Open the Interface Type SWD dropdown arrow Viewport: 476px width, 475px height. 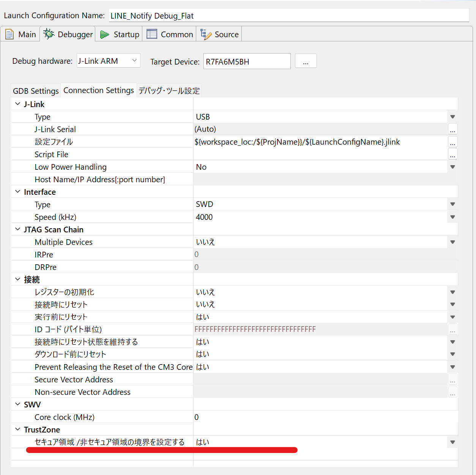coord(452,204)
